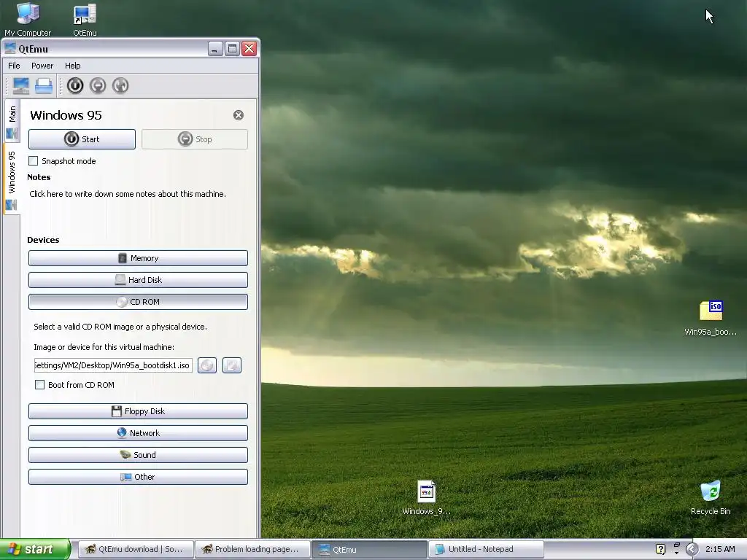Image resolution: width=747 pixels, height=560 pixels.
Task: Select the Windows 95 side tab
Action: 12,179
